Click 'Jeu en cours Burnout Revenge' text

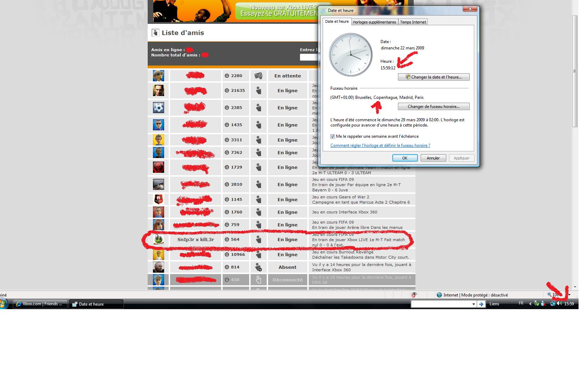343,252
